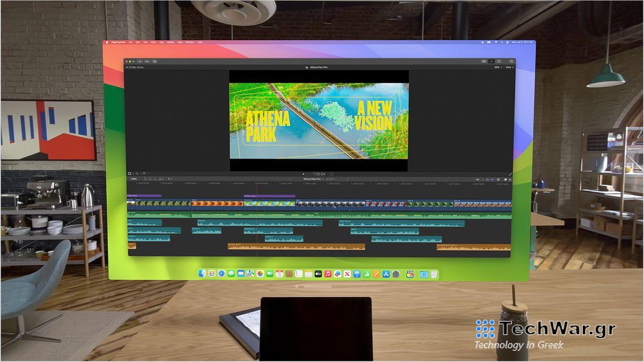Screen dimensions: 644x362
Task: Select the purple Athena Park title clip in the timeline
Action: 145,195
